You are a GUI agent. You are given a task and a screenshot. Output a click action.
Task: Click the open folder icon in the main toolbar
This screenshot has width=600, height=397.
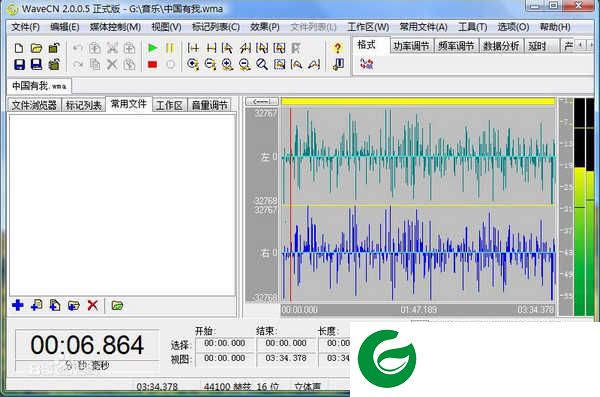click(36, 48)
